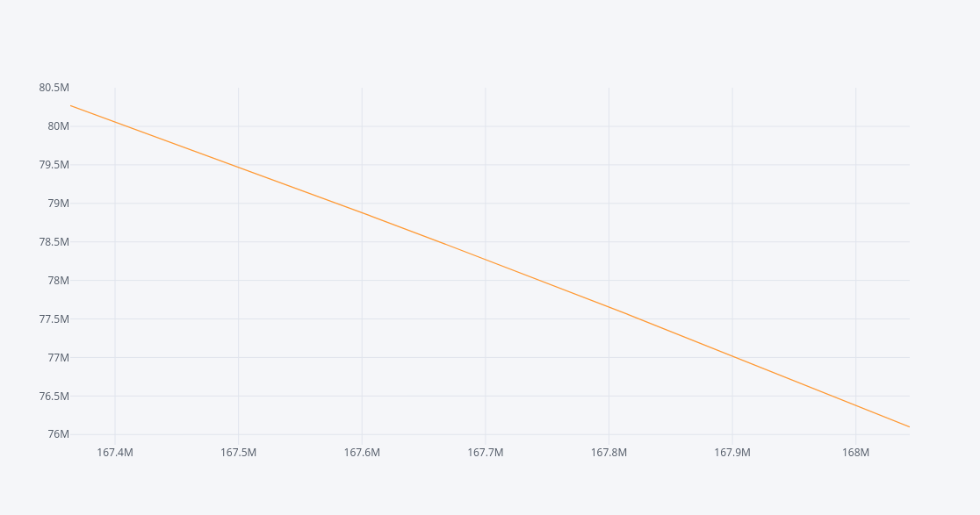The height and width of the screenshot is (515, 980).
Task: Click the orange line's upper-left starting point
Action: pyautogui.click(x=70, y=105)
